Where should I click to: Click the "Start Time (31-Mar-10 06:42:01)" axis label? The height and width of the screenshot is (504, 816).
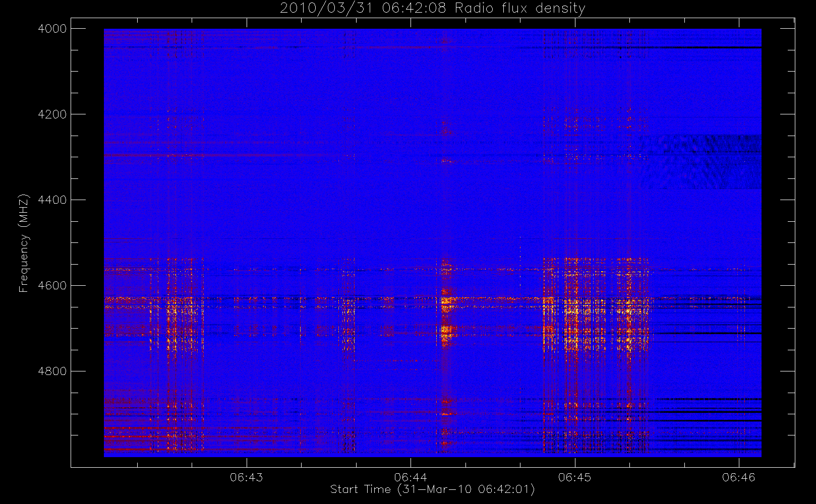pos(432,489)
